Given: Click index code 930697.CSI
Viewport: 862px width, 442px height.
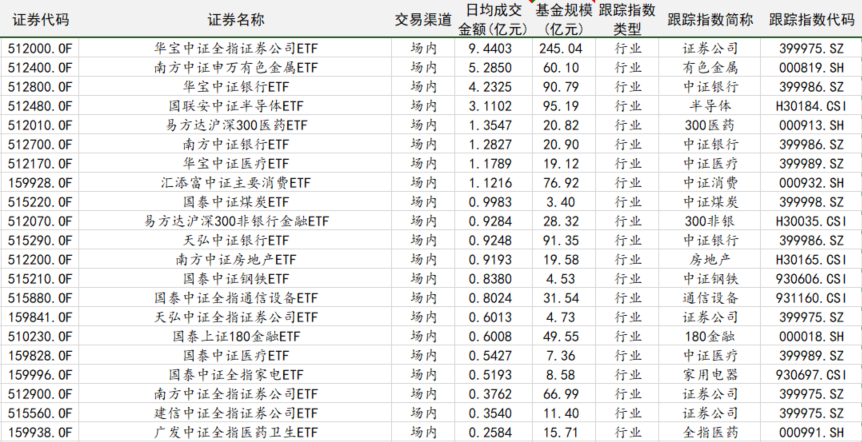Looking at the screenshot, I should pyautogui.click(x=811, y=375).
